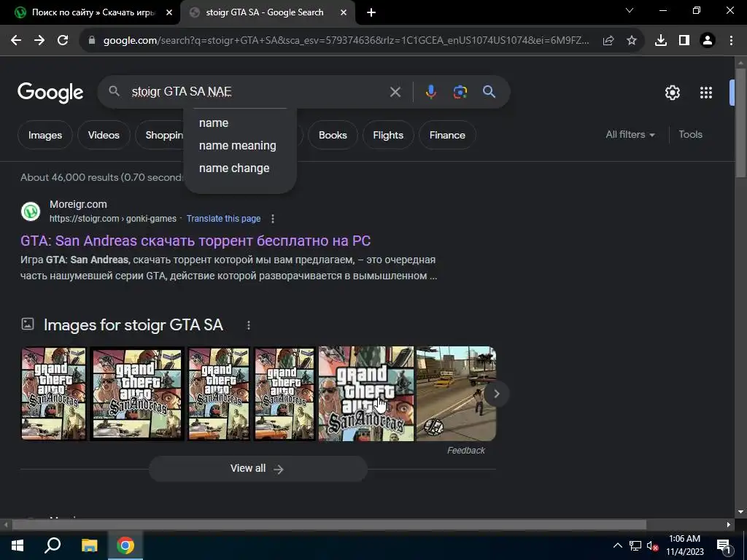This screenshot has width=747, height=560.
Task: Click Translate this page link
Action: pyautogui.click(x=223, y=219)
